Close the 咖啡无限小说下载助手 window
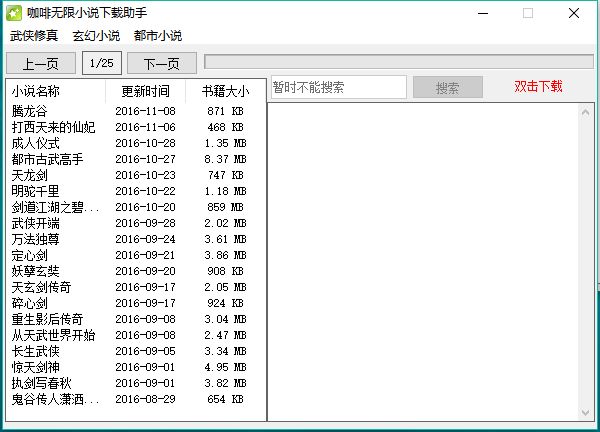Viewport: 600px width, 432px height. (x=574, y=13)
